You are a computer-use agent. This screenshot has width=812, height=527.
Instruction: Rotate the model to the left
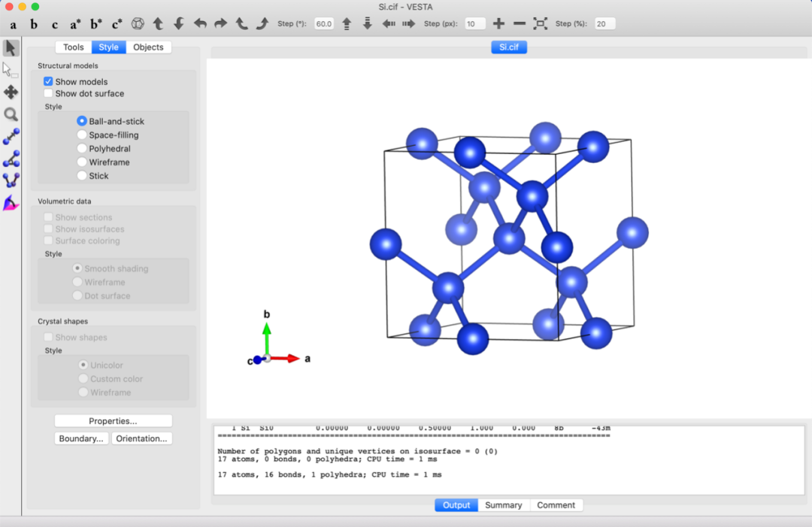pos(200,24)
